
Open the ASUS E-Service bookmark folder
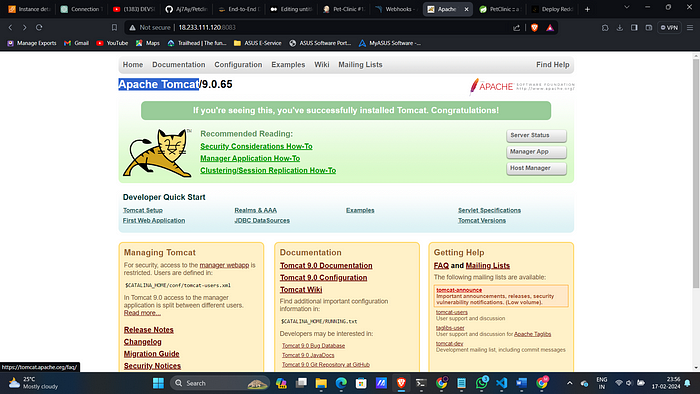pyautogui.click(x=258, y=43)
